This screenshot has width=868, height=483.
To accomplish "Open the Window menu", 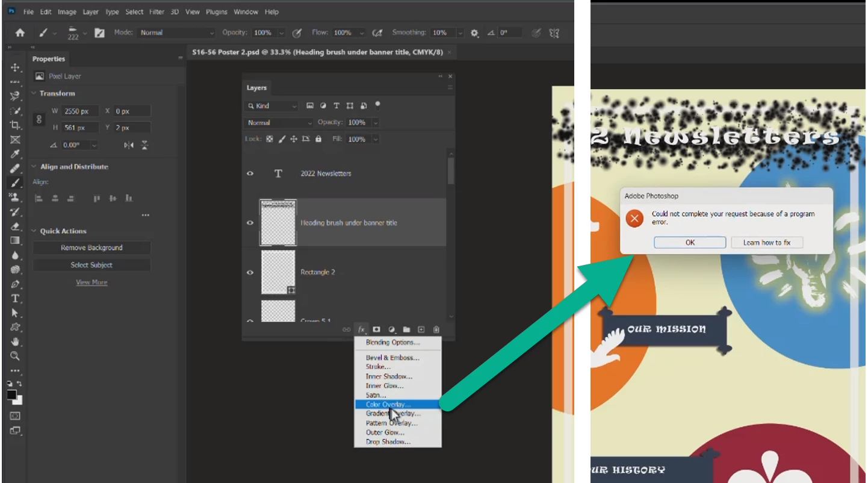I will click(246, 12).
